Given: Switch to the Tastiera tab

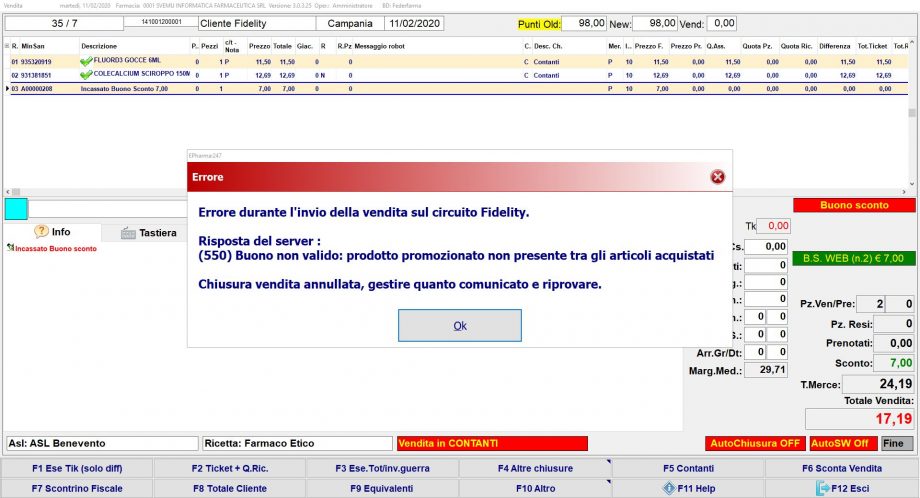Looking at the screenshot, I should 150,233.
